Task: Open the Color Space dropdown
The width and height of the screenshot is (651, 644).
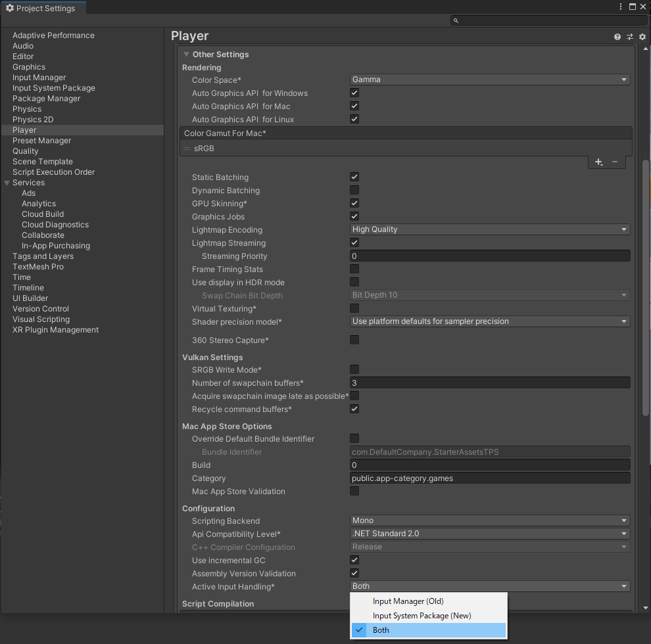Action: (490, 80)
